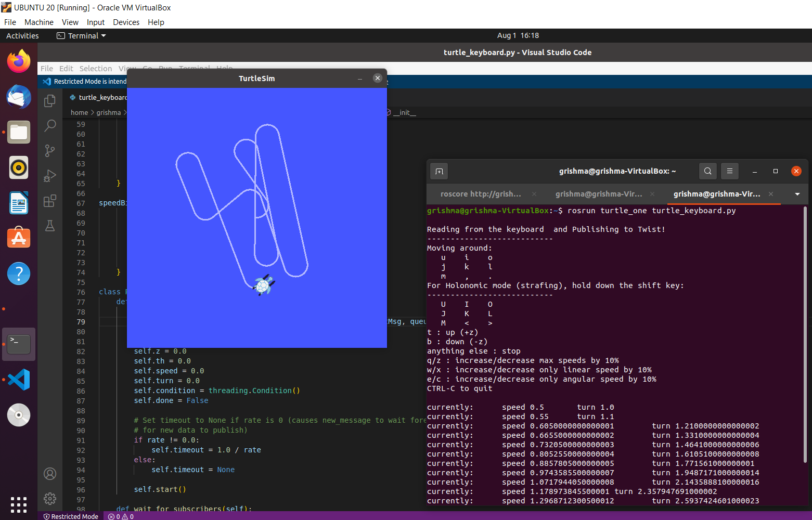Open Show Applications grid in the dock

click(18, 504)
